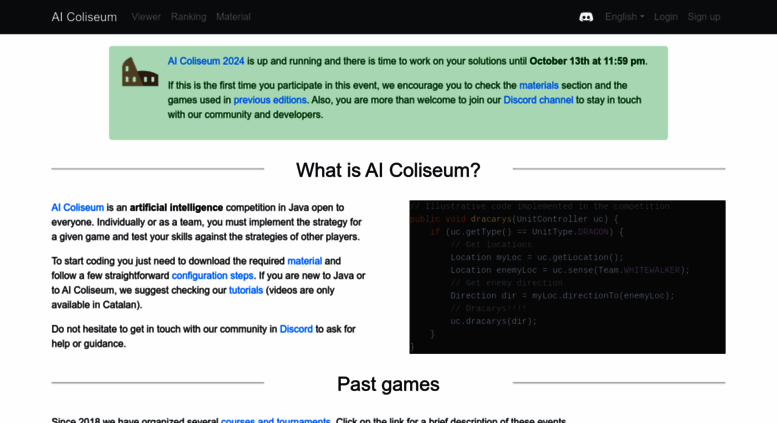Click the Coliseum building icon in banner
This screenshot has height=423, width=777.
coord(140,72)
